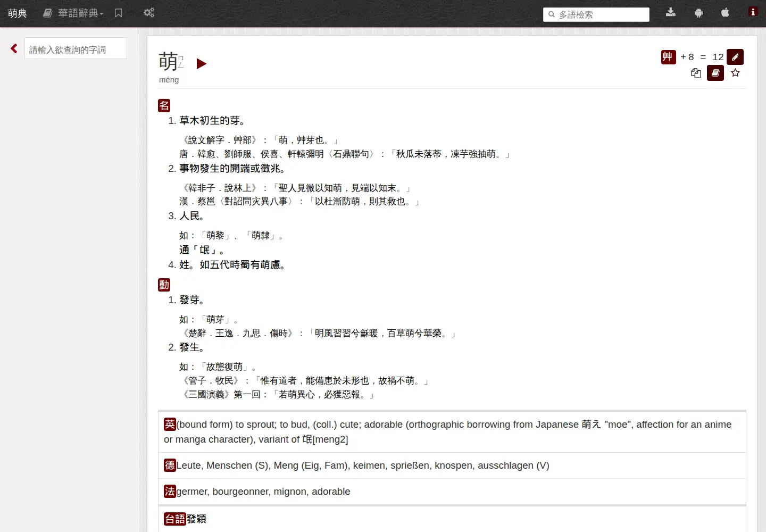Viewport: 766px width, 532px height.
Task: Click the 動 part-of-speech badge
Action: (164, 285)
